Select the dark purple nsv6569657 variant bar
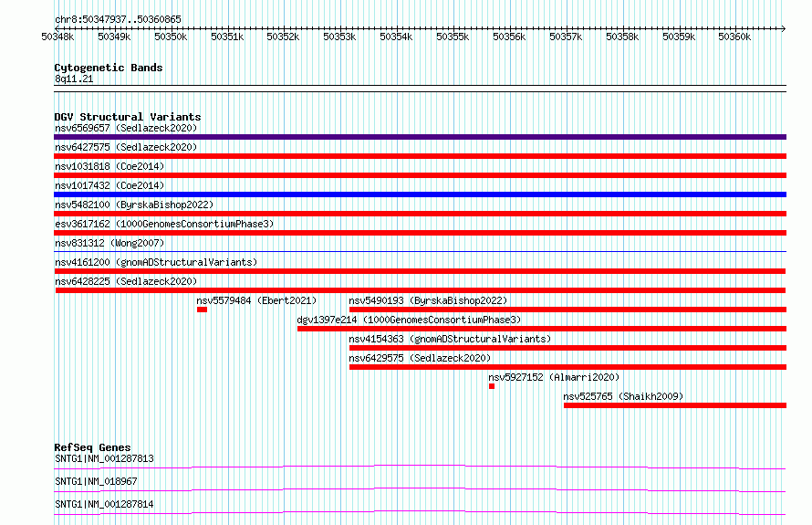812x525 pixels. [x=420, y=137]
